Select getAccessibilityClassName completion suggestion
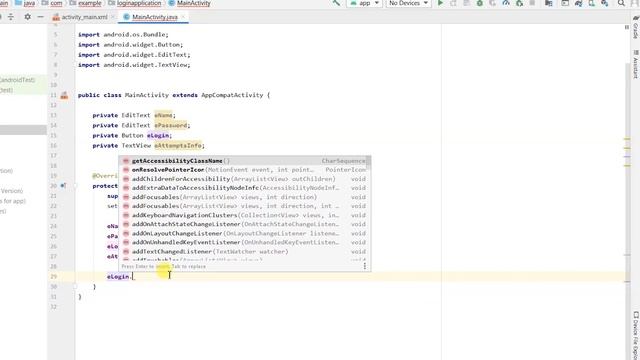This screenshot has width=640, height=360. 244,161
